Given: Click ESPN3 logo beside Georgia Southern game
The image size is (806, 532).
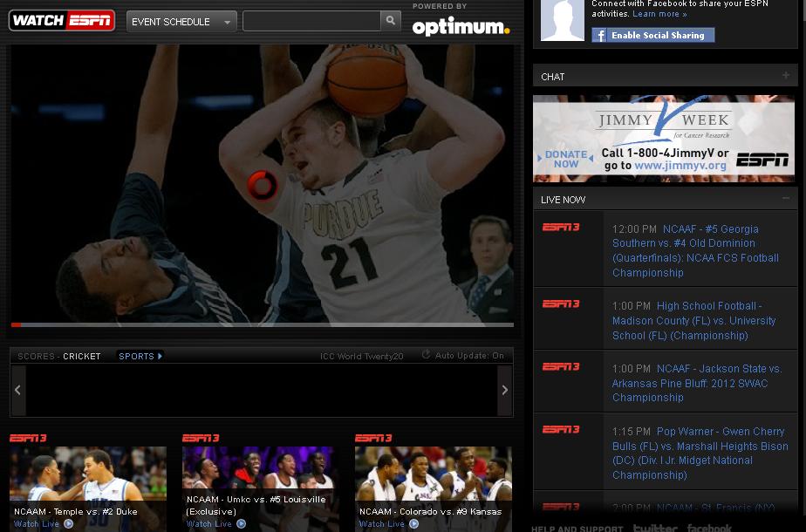Looking at the screenshot, I should click(561, 228).
